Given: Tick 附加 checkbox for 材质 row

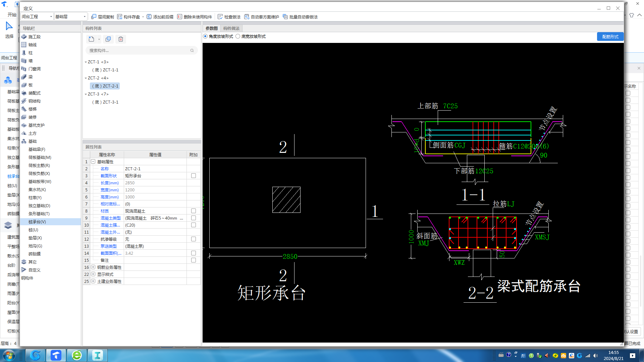Looking at the screenshot, I should [194, 211].
